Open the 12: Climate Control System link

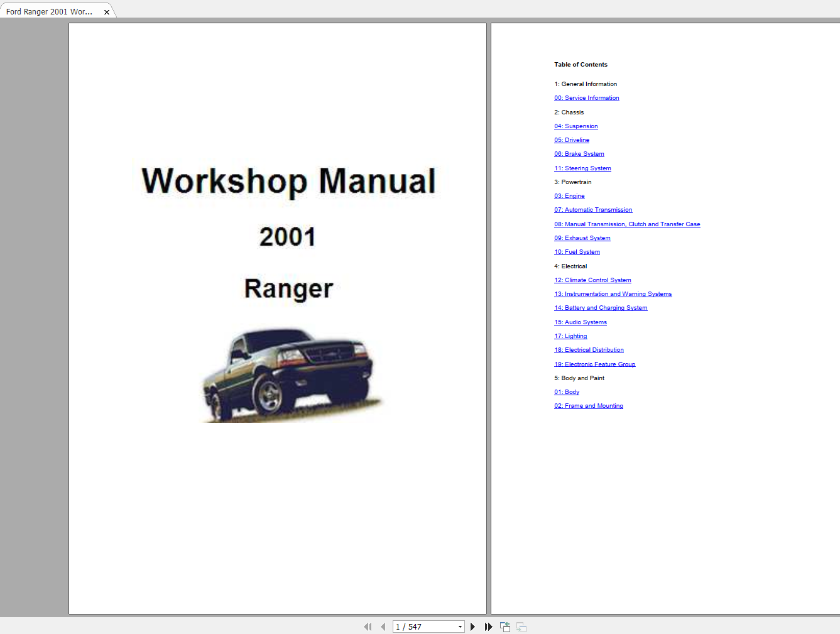(x=592, y=280)
